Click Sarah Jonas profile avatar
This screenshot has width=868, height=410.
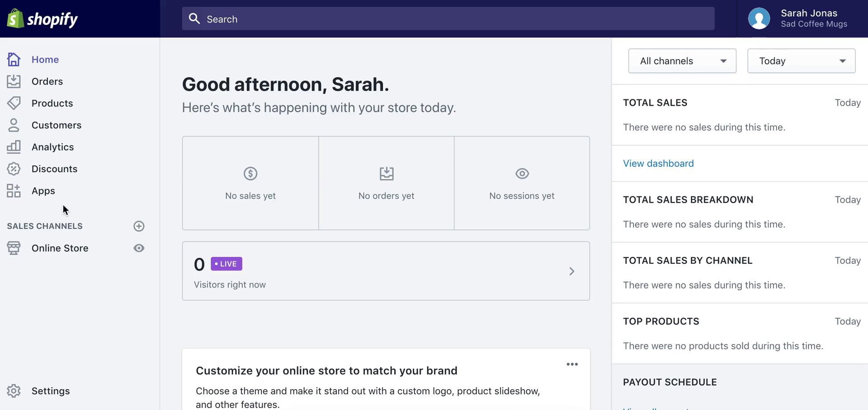pos(759,19)
